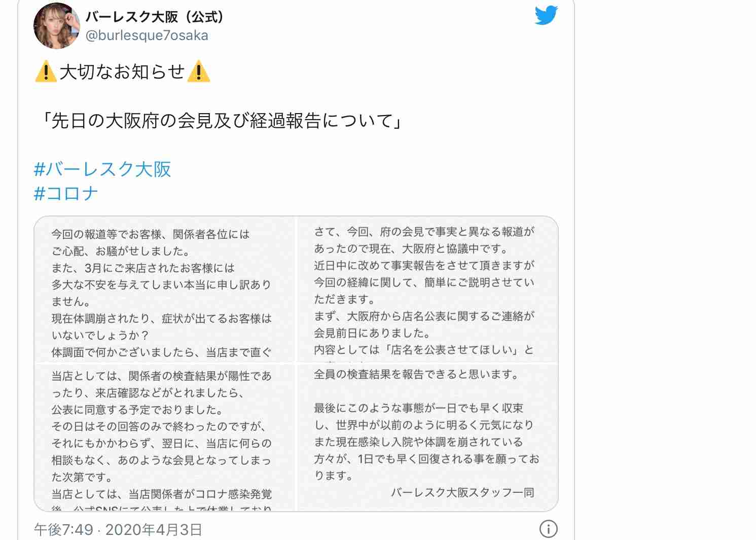Open the バーレスク大阪 profile avatar
Image resolution: width=756 pixels, height=540 pixels.
pyautogui.click(x=57, y=26)
